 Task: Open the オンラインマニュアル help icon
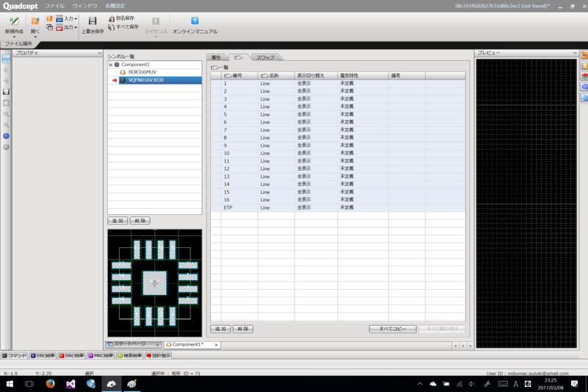195,21
